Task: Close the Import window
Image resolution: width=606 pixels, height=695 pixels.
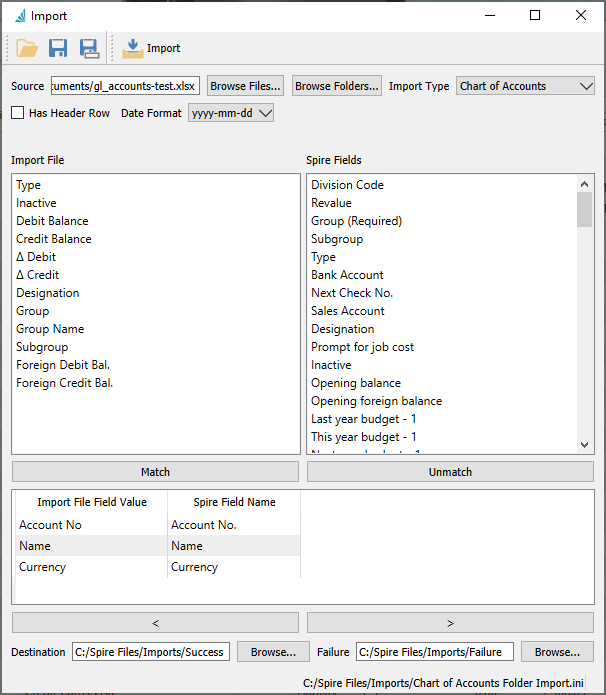Action: click(x=581, y=16)
